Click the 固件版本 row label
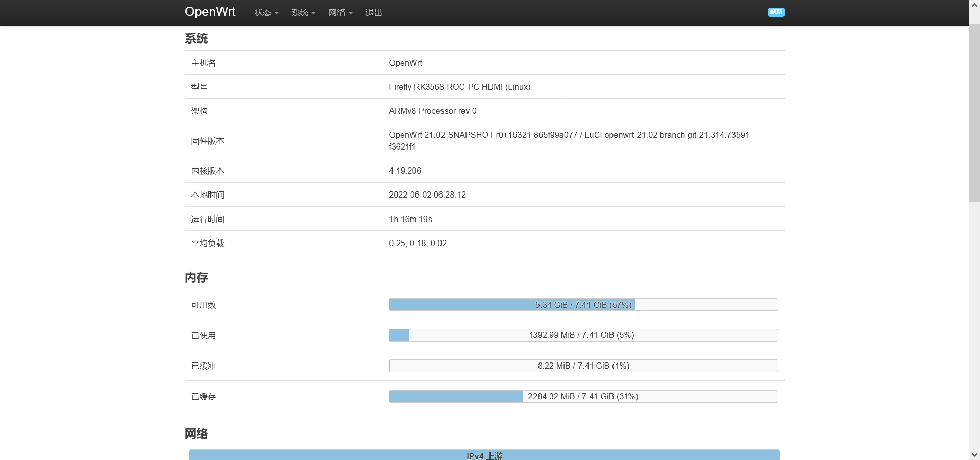The width and height of the screenshot is (980, 460). (x=207, y=141)
